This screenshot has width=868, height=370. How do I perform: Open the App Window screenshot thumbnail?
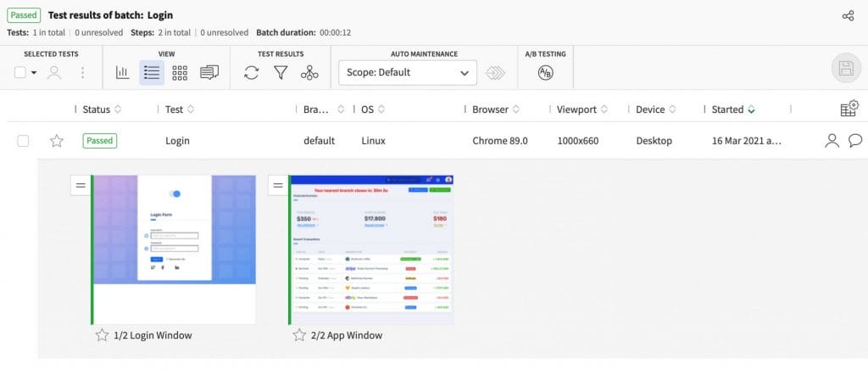pos(372,249)
